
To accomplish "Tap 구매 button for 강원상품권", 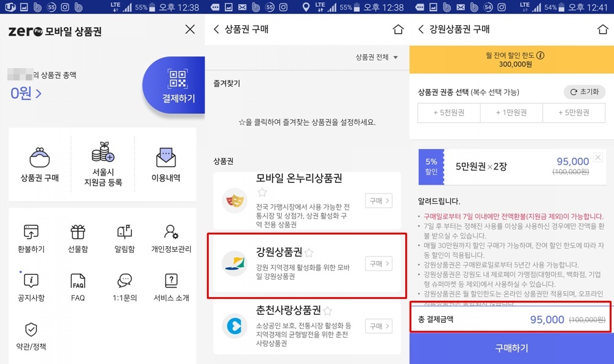I will (x=379, y=263).
